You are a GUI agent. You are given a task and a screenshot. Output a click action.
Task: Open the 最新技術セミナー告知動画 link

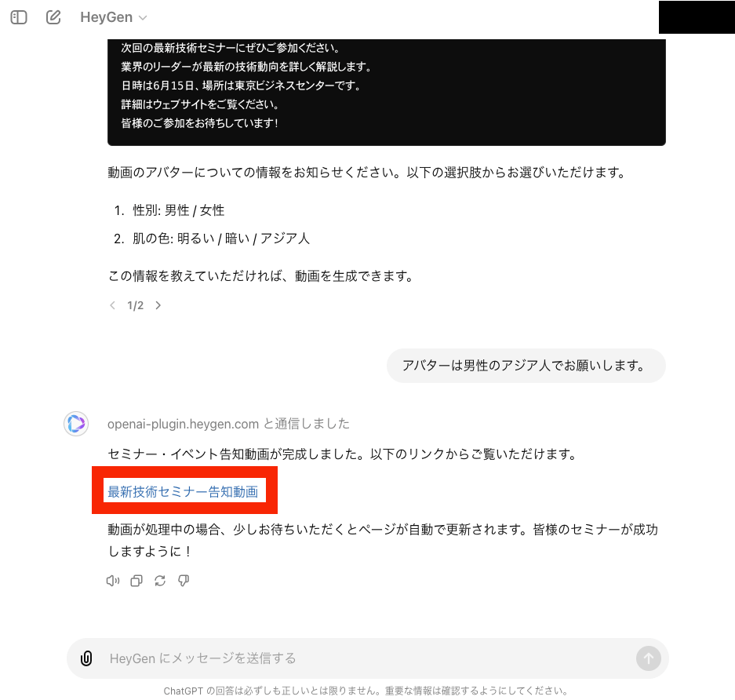click(x=183, y=491)
